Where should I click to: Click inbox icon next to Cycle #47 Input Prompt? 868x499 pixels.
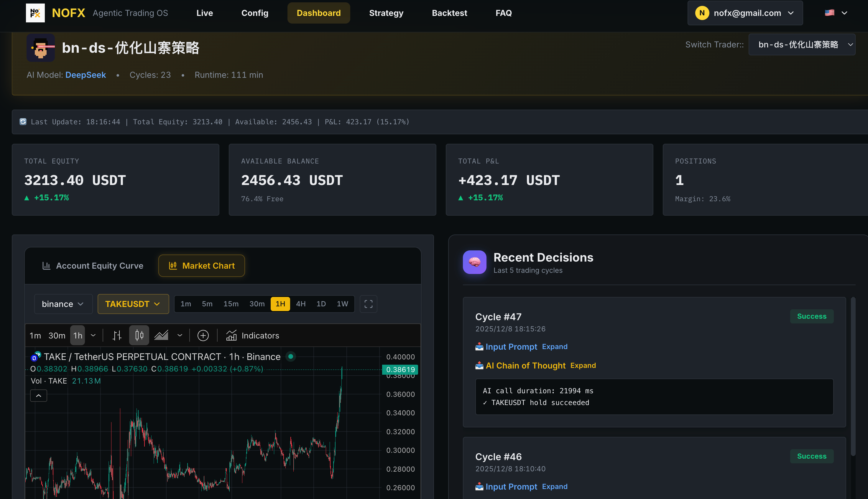click(x=479, y=346)
